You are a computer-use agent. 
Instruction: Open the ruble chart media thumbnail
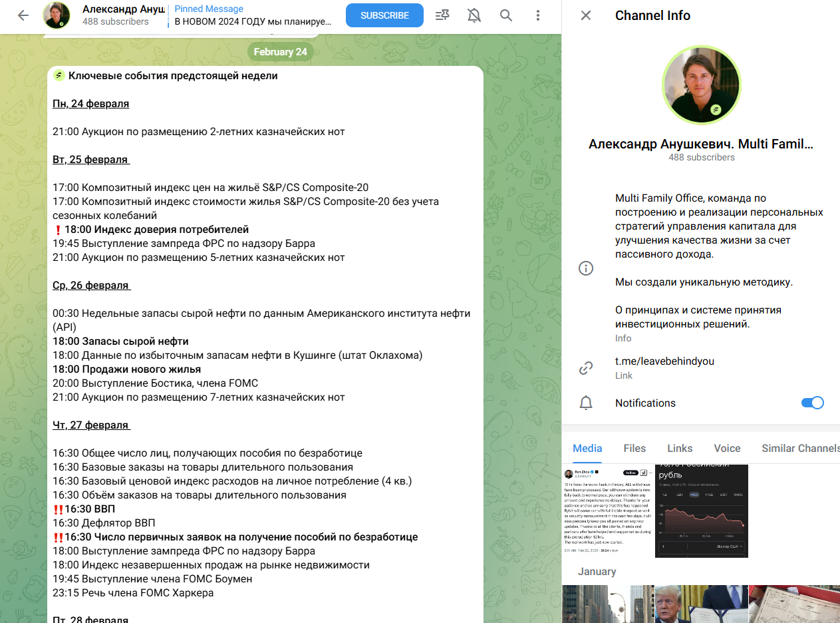pyautogui.click(x=701, y=511)
